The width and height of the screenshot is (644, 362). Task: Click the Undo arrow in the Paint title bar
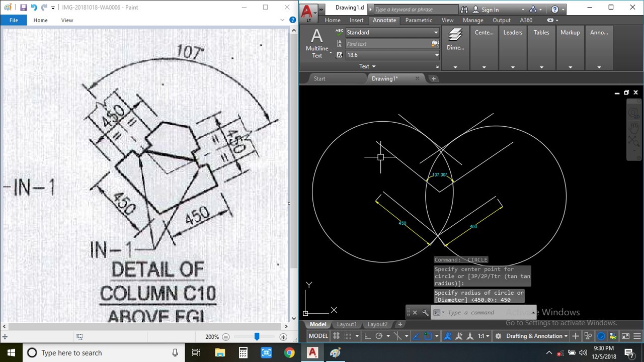(x=34, y=8)
